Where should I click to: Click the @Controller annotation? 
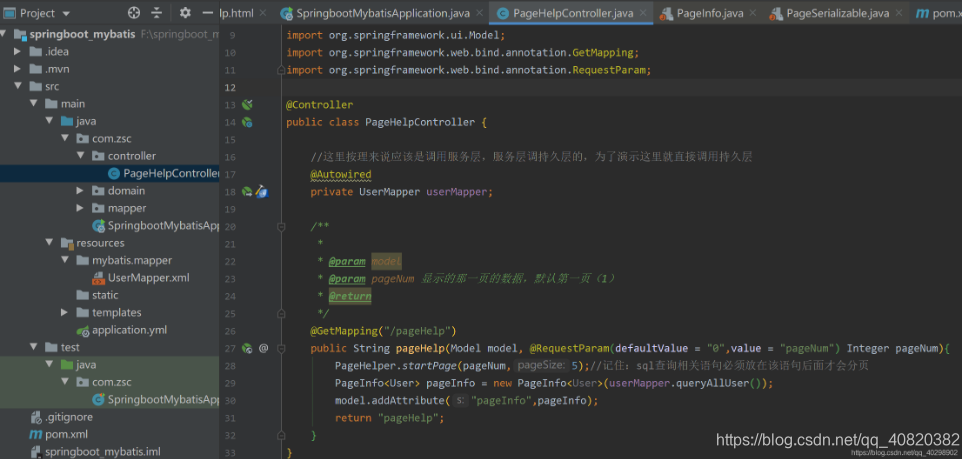319,105
